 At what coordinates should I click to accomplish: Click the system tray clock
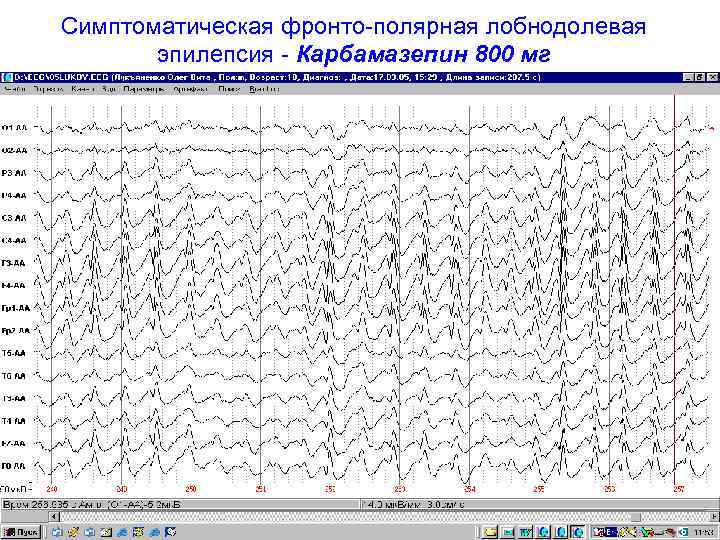click(703, 533)
